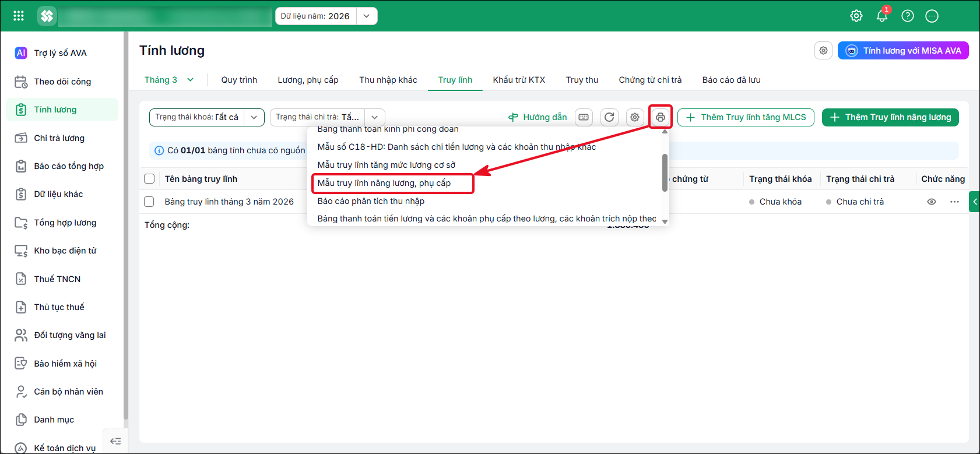Open the help question mark icon

tap(908, 16)
